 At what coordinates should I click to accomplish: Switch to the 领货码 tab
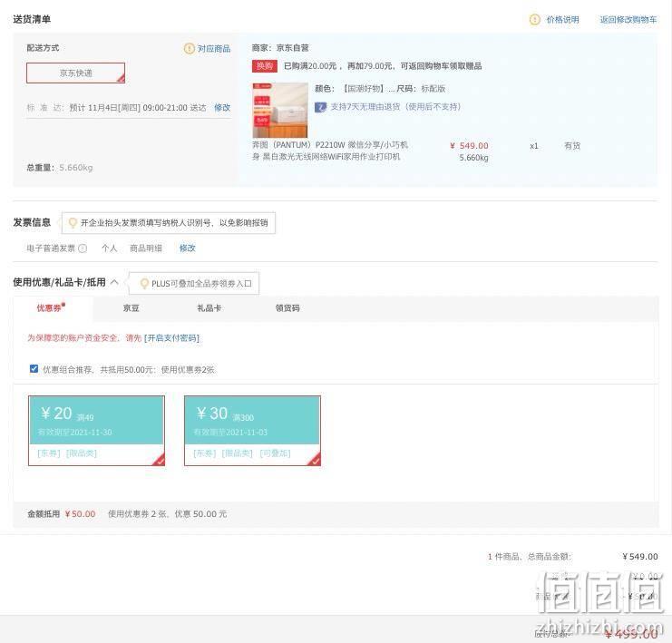(x=287, y=307)
